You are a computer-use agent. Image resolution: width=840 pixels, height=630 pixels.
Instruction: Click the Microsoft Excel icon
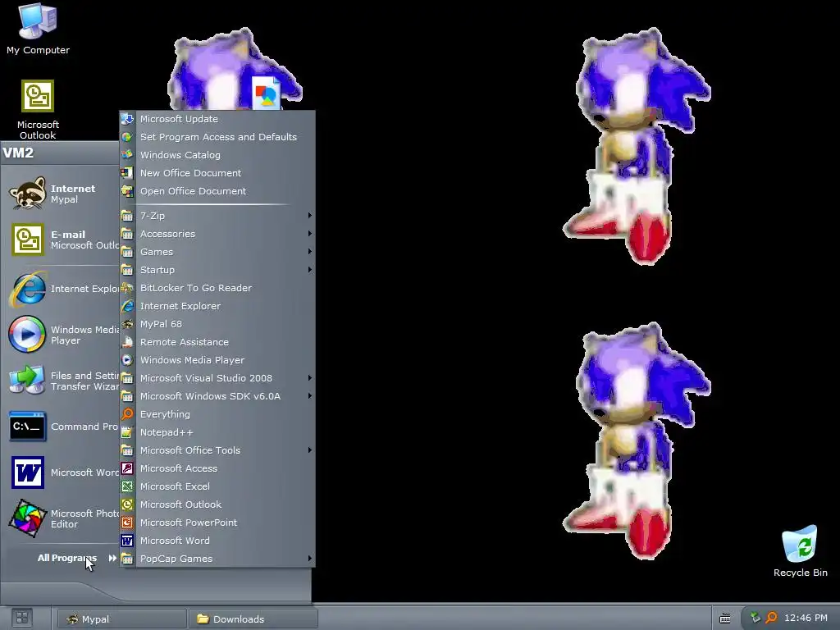coord(127,486)
